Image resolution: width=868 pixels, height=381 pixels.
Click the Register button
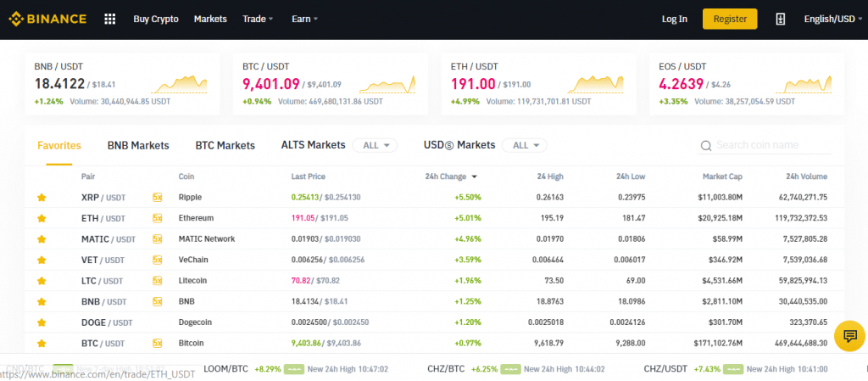point(730,19)
